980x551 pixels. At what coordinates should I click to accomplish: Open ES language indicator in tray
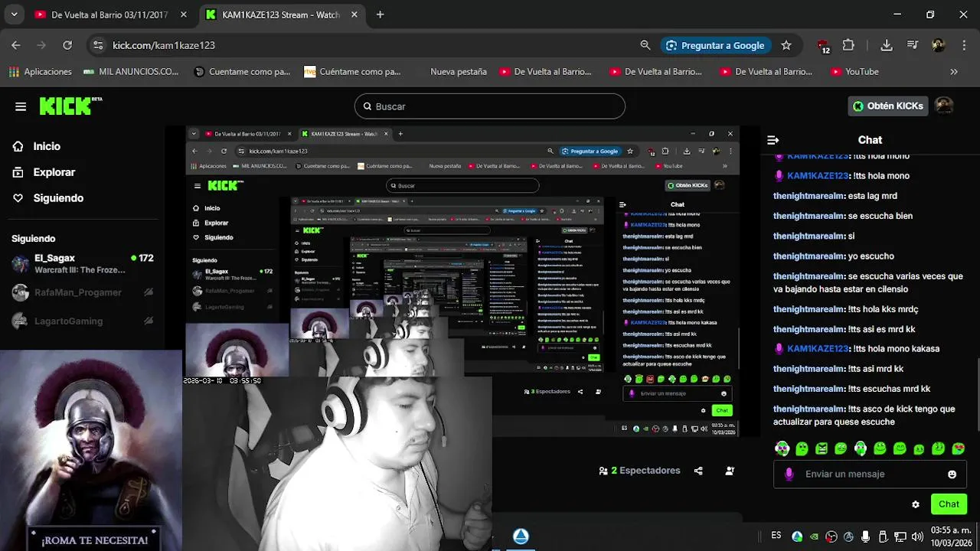776,536
